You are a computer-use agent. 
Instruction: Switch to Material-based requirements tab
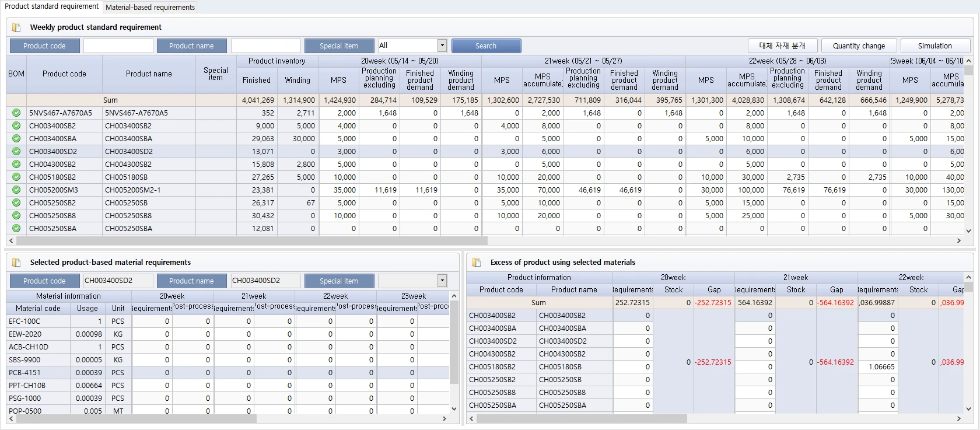pyautogui.click(x=150, y=8)
